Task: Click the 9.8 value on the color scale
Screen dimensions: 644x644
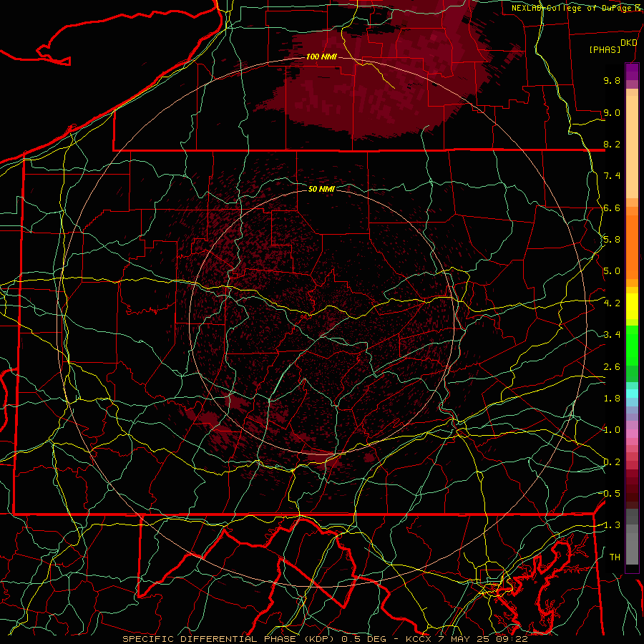Action: pos(612,80)
